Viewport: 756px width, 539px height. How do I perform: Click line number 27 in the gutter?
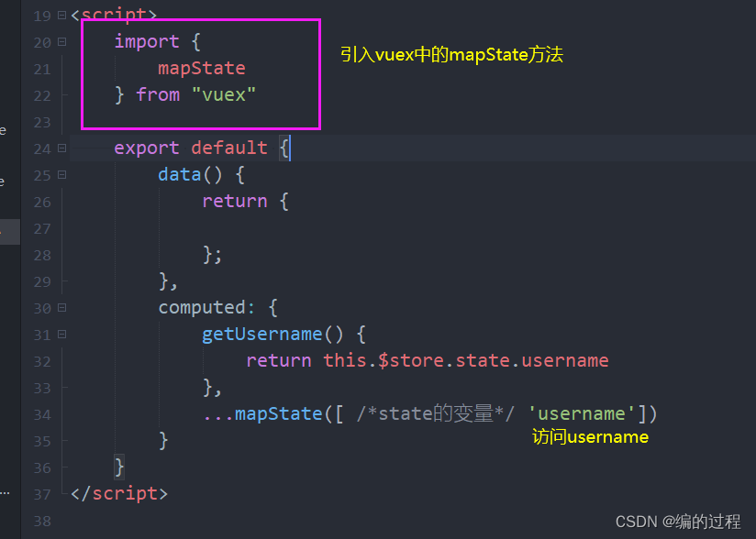[42, 229]
